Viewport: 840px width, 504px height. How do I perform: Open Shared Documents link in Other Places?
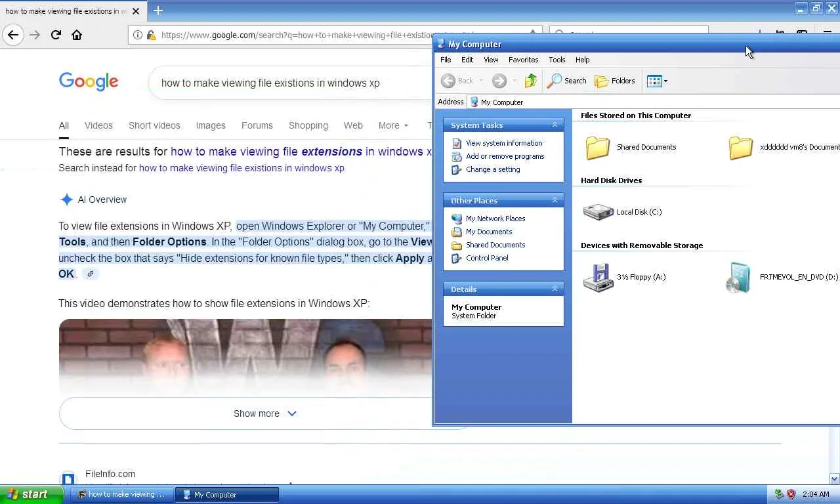pyautogui.click(x=495, y=245)
